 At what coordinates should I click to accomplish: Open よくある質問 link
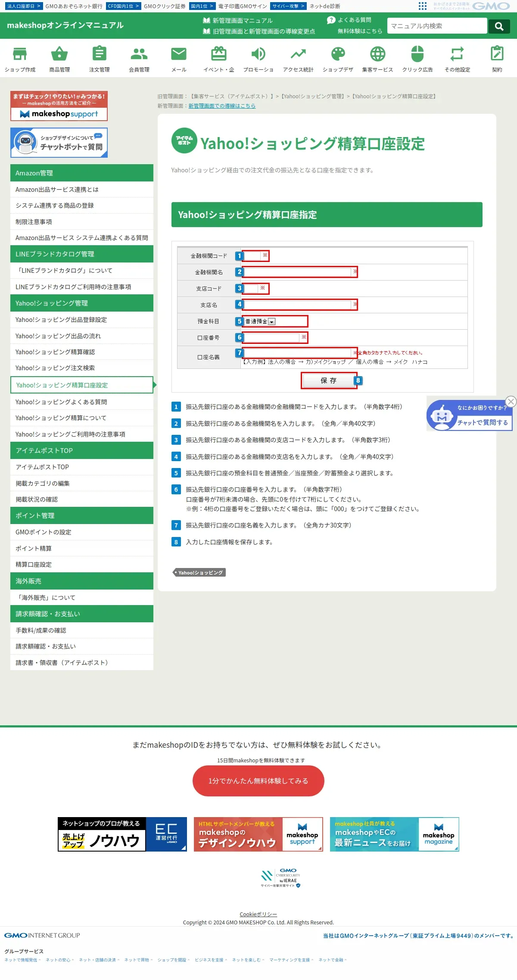[349, 20]
